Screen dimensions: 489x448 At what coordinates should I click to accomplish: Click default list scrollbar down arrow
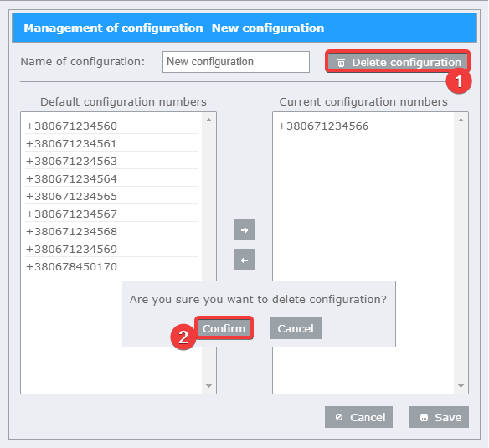[x=209, y=386]
